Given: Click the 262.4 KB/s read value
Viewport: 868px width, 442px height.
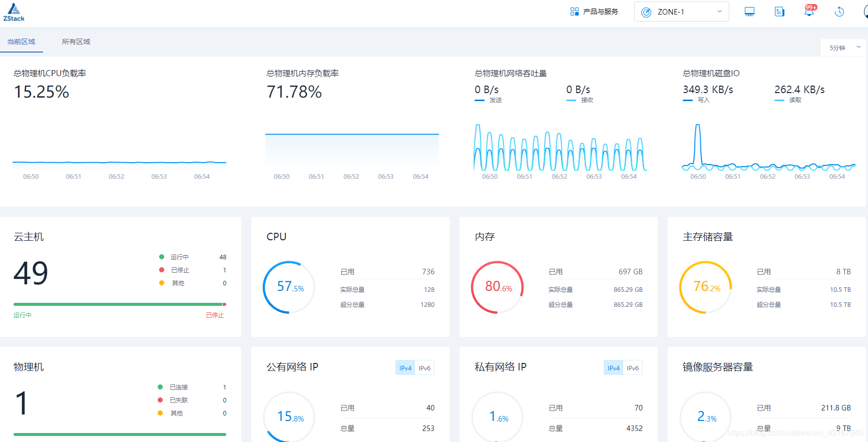Looking at the screenshot, I should pos(799,90).
